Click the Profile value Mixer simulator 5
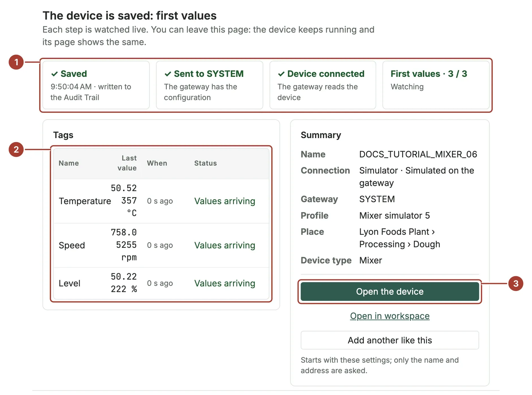Image resolution: width=532 pixels, height=395 pixels. (x=394, y=216)
